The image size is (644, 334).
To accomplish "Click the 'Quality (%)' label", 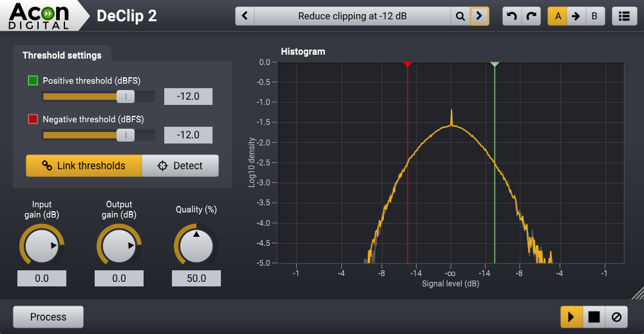I will [x=196, y=209].
